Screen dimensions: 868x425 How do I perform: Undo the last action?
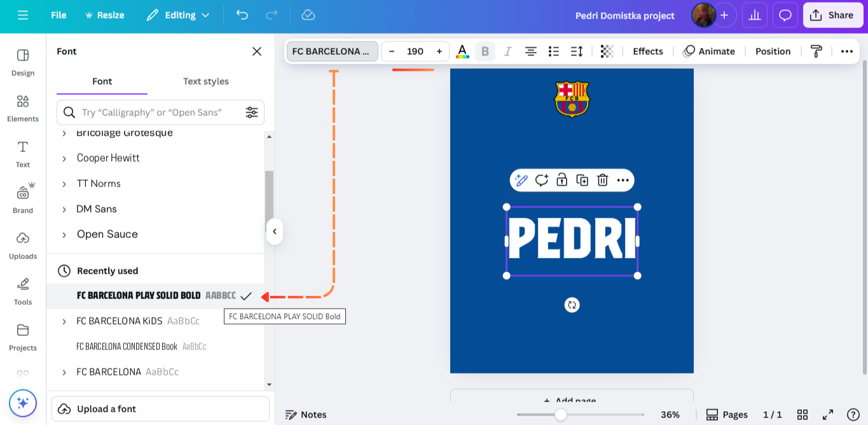pyautogui.click(x=242, y=15)
